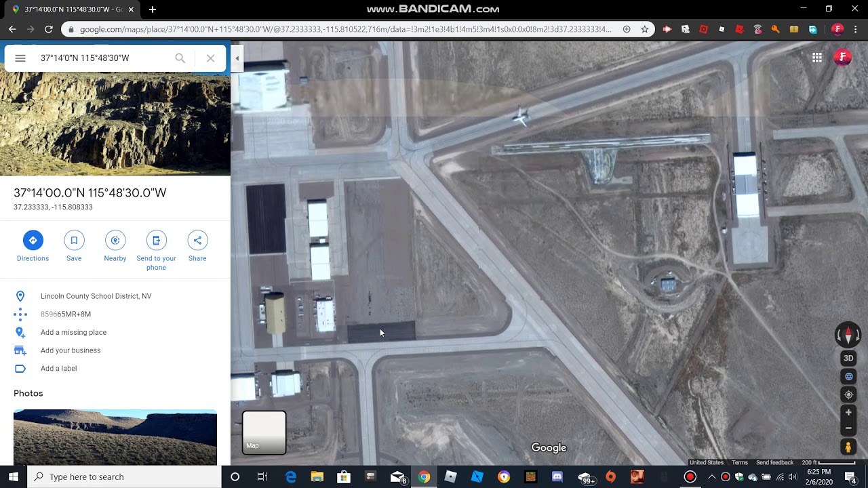The height and width of the screenshot is (488, 868).
Task: Click Send feedback link
Action: 774,462
